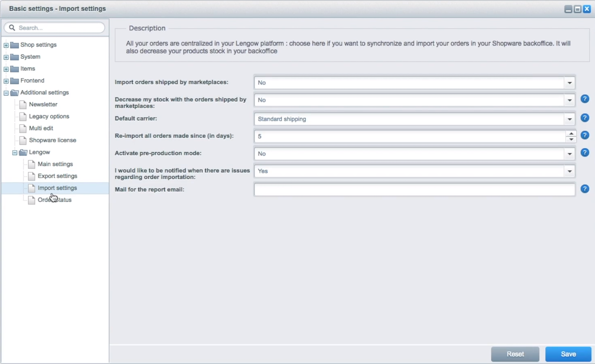Click help icon beside Default carrier
This screenshot has width=595, height=364.
[585, 118]
